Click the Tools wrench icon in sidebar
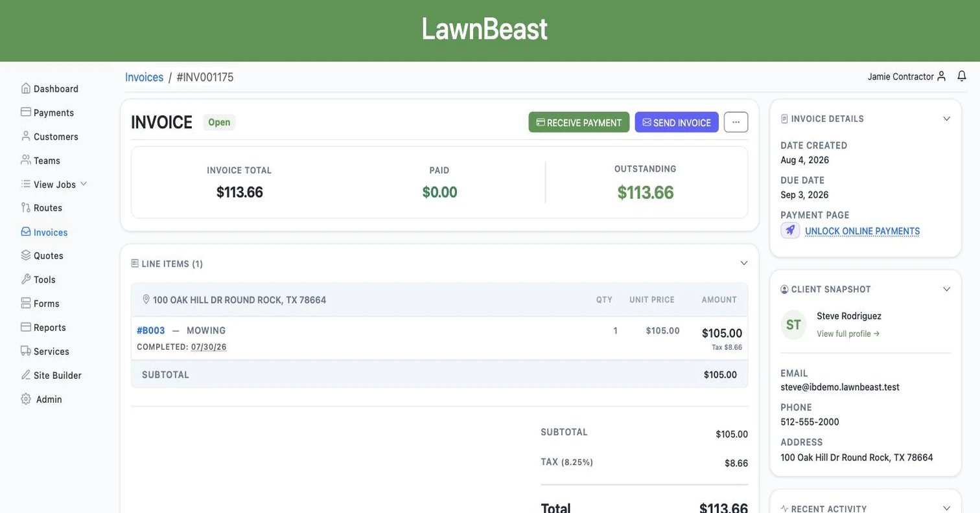 click(26, 279)
